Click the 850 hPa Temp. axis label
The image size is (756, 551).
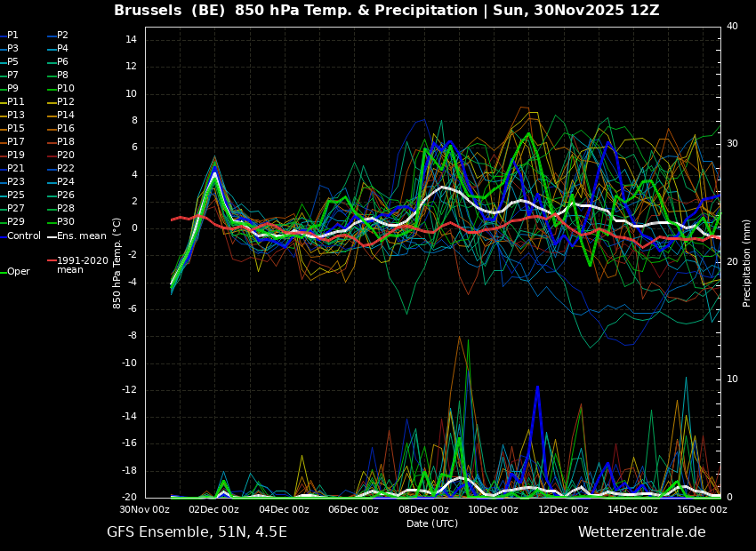(117, 262)
